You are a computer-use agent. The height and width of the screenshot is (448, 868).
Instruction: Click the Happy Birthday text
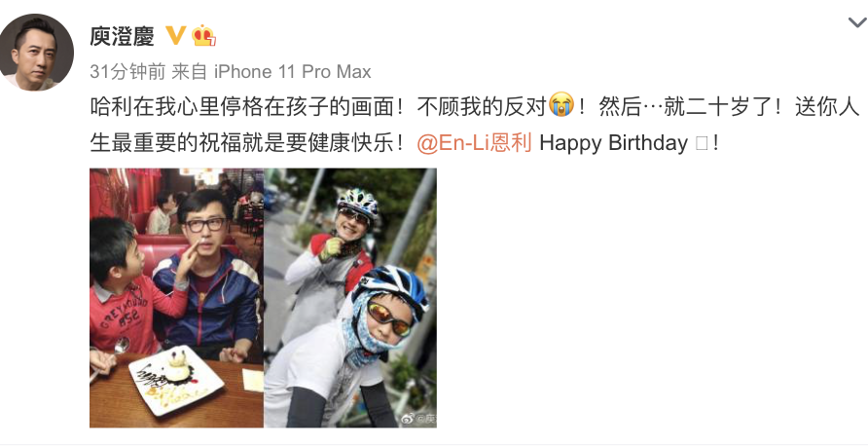613,143
